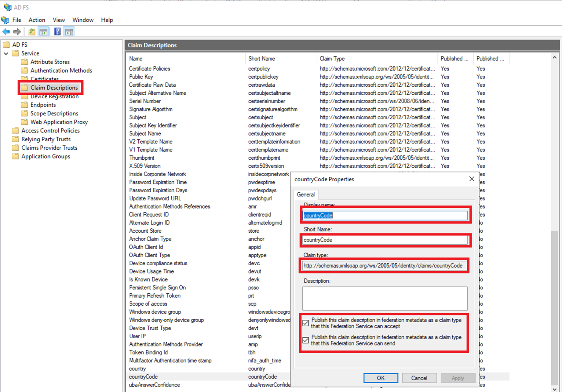This screenshot has height=392, width=562.
Task: Open the View menu
Action: (59, 20)
